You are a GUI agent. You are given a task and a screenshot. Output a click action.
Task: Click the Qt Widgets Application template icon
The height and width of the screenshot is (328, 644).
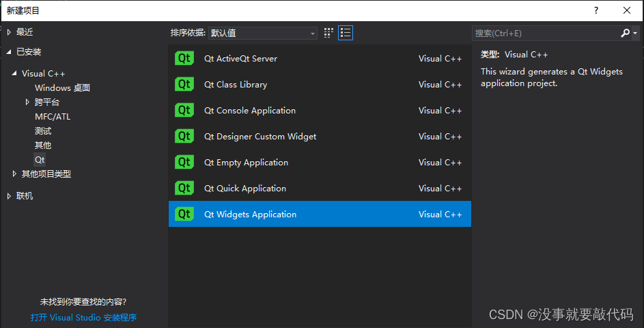point(184,214)
